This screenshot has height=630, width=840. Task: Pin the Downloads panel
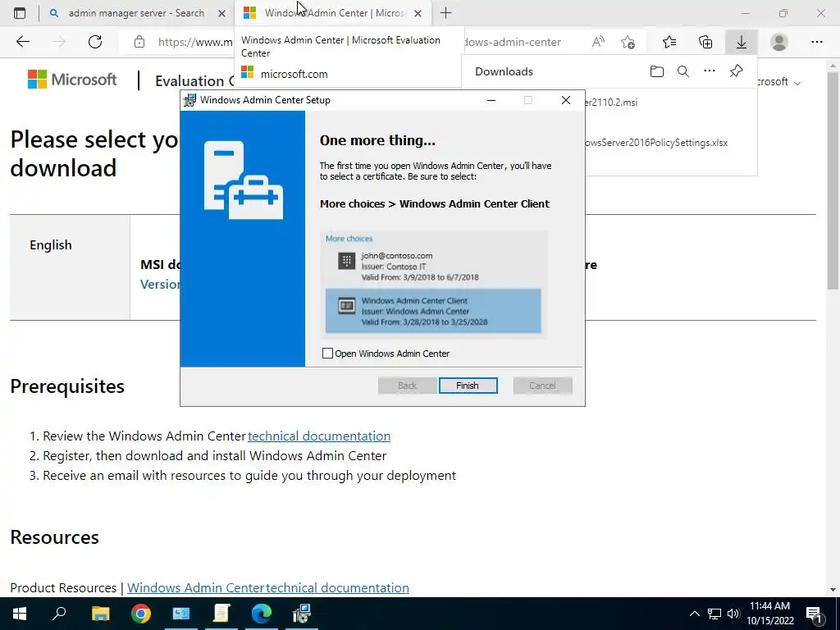736,71
